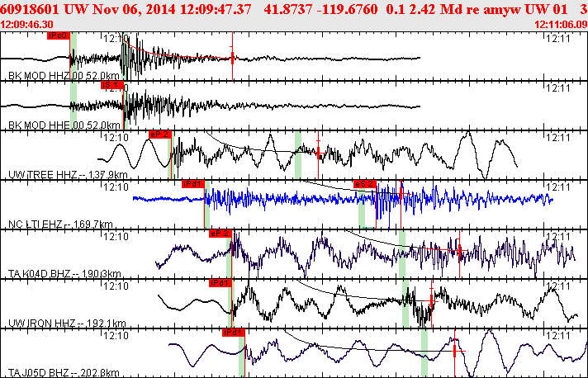Click the iPc0 pick flag on MOD HHZ

[59, 35]
